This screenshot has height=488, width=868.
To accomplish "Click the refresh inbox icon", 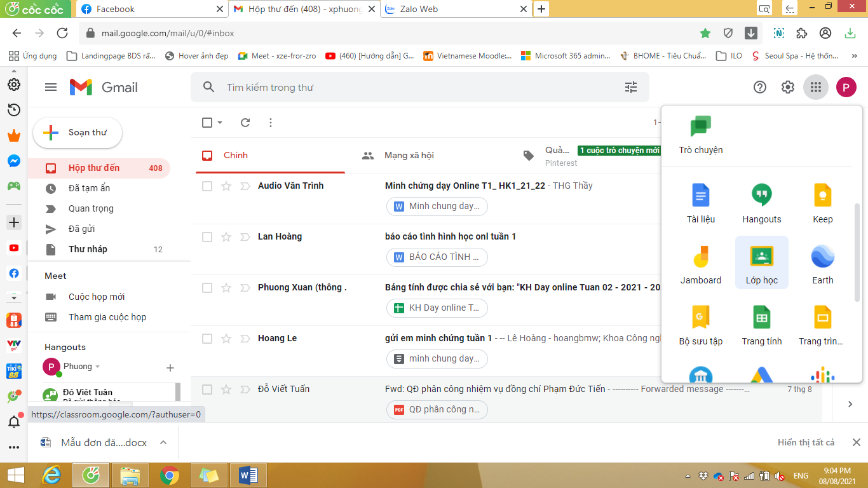I will (x=245, y=123).
